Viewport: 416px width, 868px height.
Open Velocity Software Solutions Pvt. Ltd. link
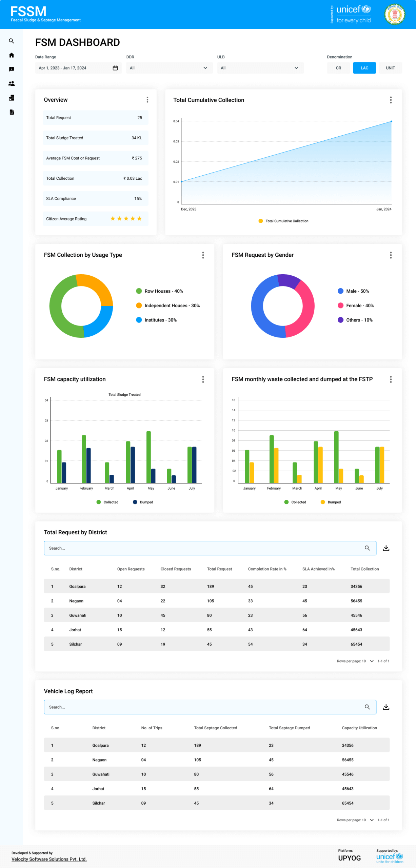pyautogui.click(x=49, y=859)
